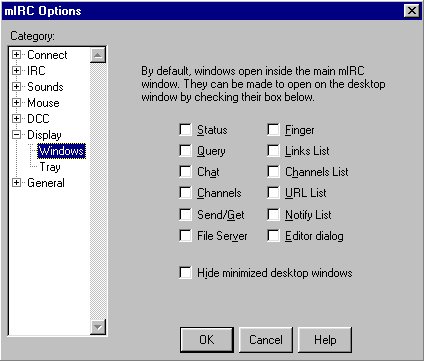Select General in the category tree
The height and width of the screenshot is (361, 424).
pyautogui.click(x=46, y=183)
